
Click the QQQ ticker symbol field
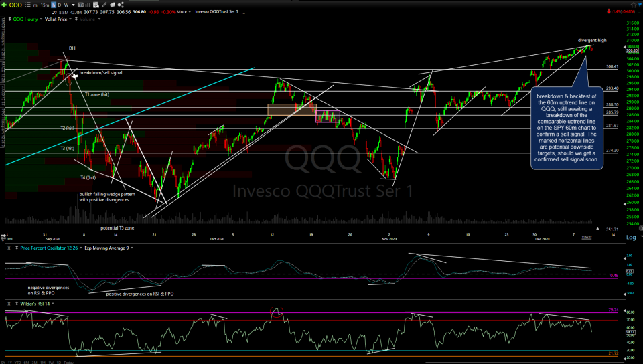[15, 5]
